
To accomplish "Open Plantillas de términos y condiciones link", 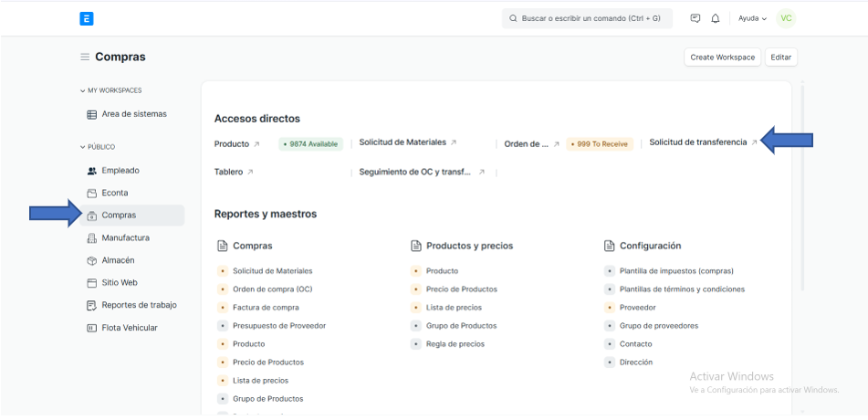I will coord(683,289).
